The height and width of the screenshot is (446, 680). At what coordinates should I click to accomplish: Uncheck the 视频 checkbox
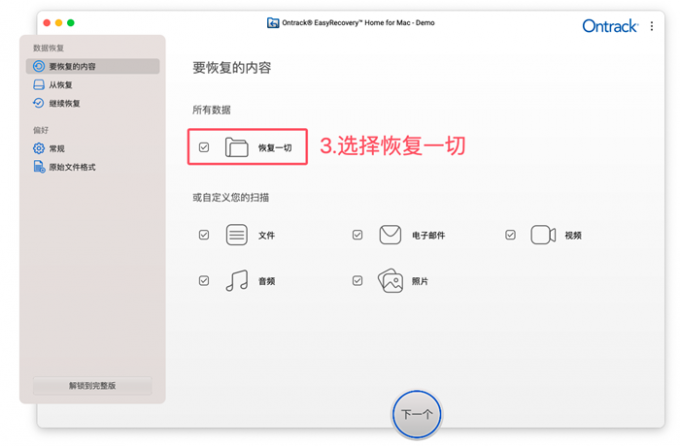[510, 235]
